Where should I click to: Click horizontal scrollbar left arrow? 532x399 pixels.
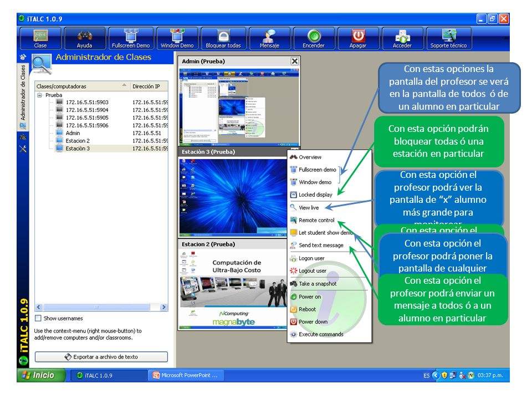[x=39, y=307]
